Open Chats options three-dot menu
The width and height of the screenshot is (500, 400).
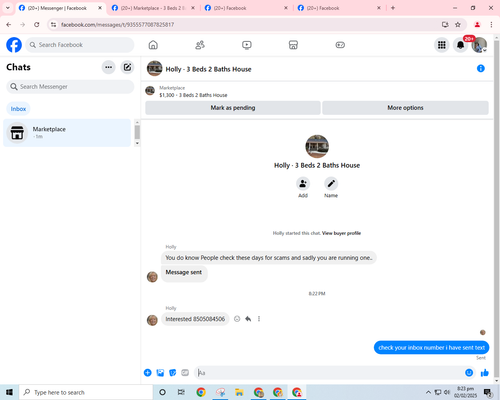[108, 67]
